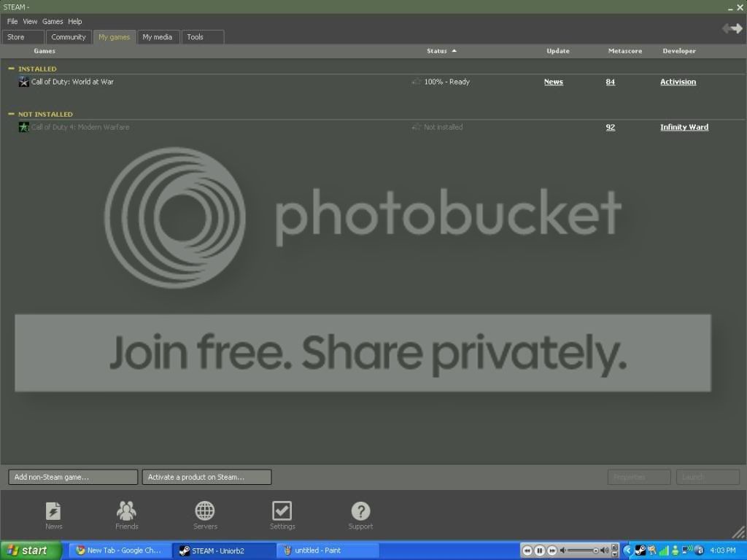The width and height of the screenshot is (747, 560).
Task: Open the Servers globe icon
Action: point(205,511)
